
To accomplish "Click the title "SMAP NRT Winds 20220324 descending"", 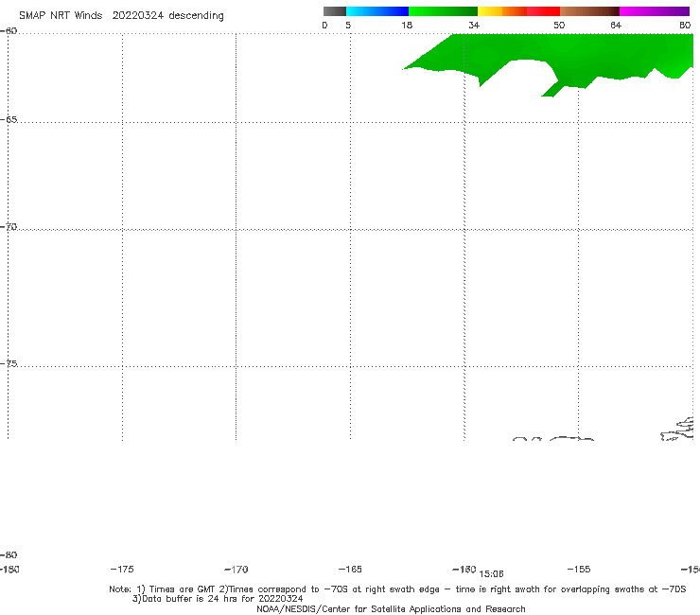I will (121, 15).
